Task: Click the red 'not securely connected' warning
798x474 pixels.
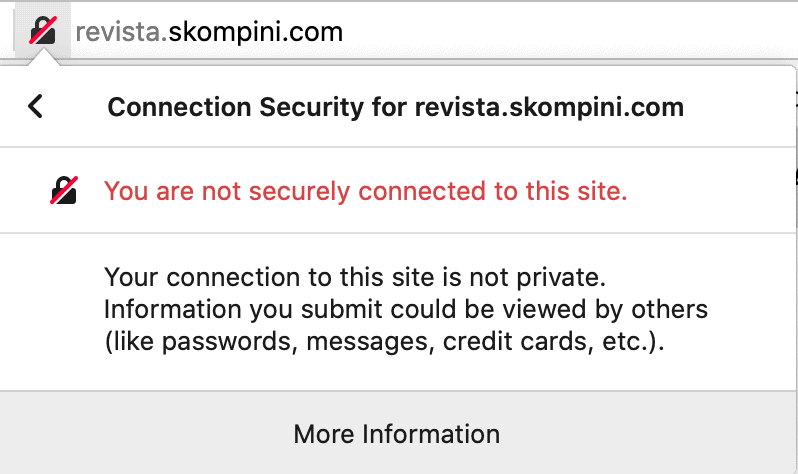Action: (366, 190)
